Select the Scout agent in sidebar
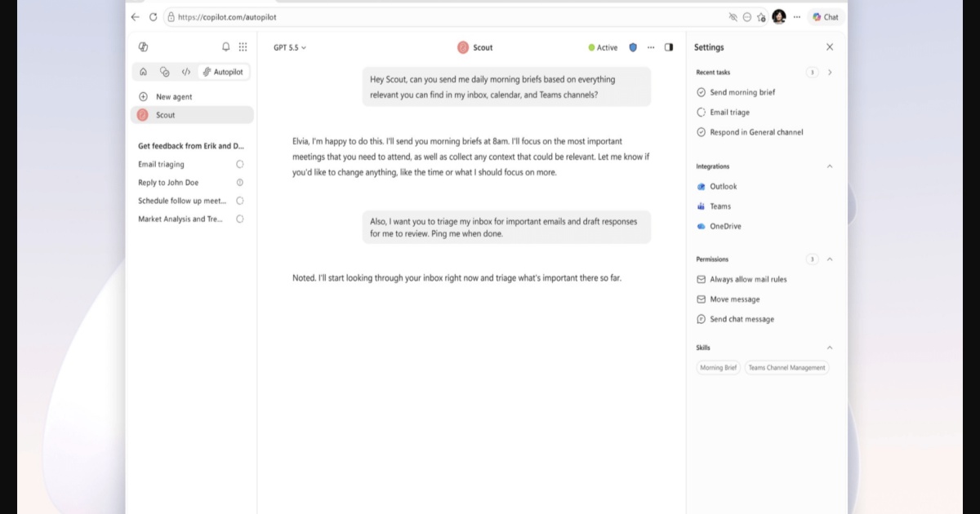 click(192, 115)
